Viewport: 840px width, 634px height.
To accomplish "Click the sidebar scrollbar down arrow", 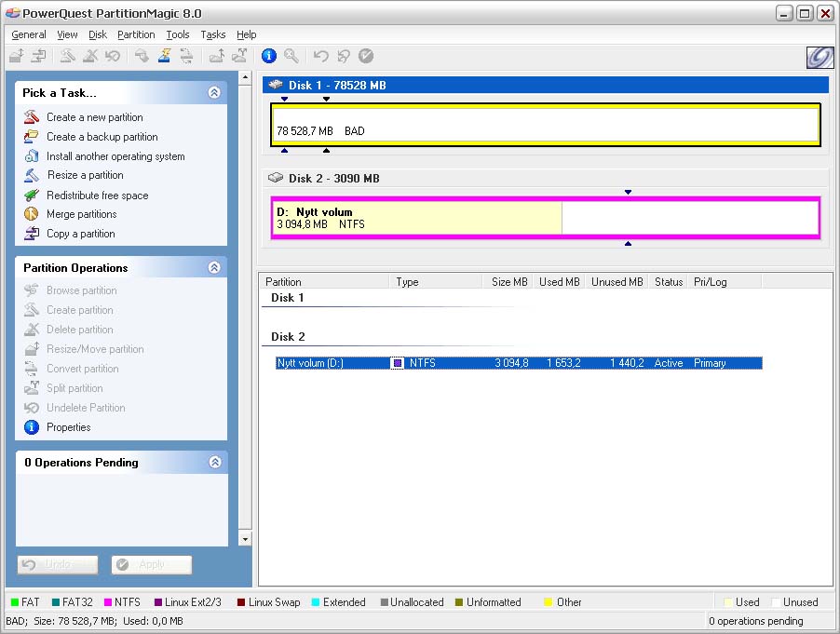I will [x=245, y=539].
